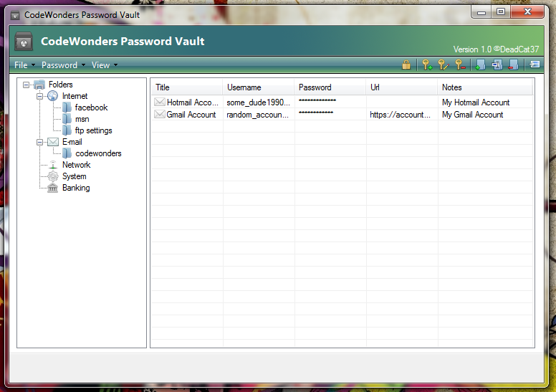Add a new password with key-plus icon
The width and height of the screenshot is (556, 392).
pos(427,65)
